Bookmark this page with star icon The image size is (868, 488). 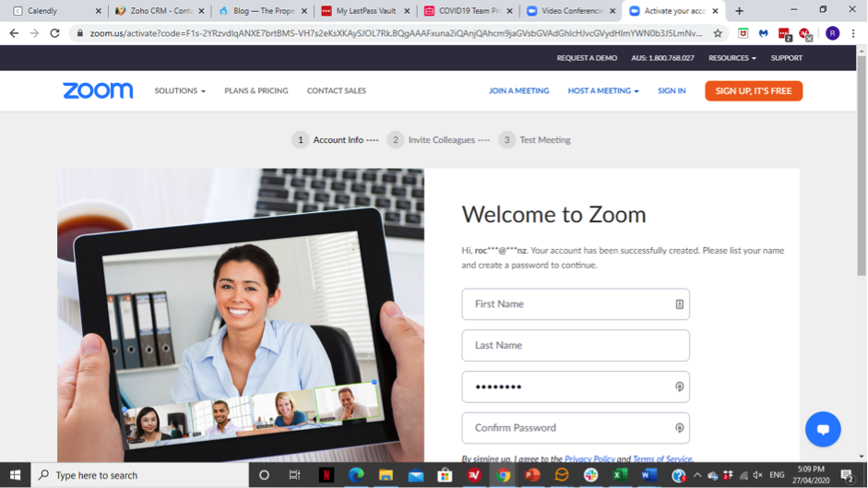[x=718, y=33]
